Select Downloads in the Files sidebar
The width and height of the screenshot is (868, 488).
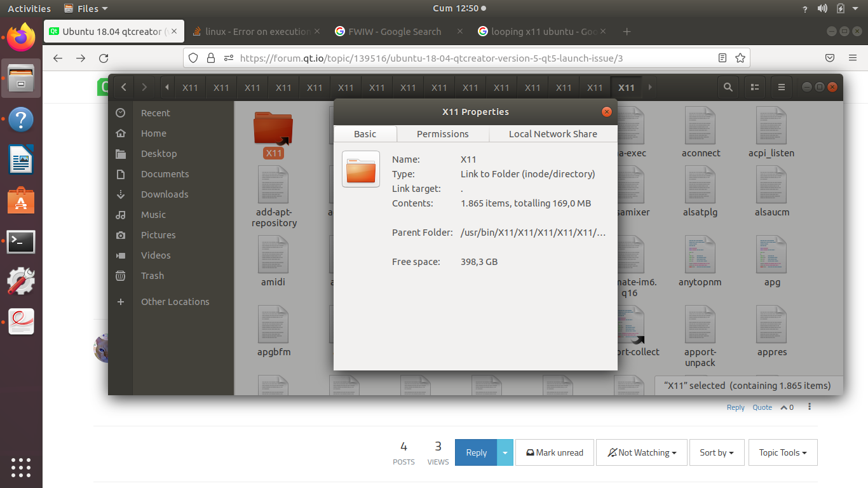[x=165, y=194]
